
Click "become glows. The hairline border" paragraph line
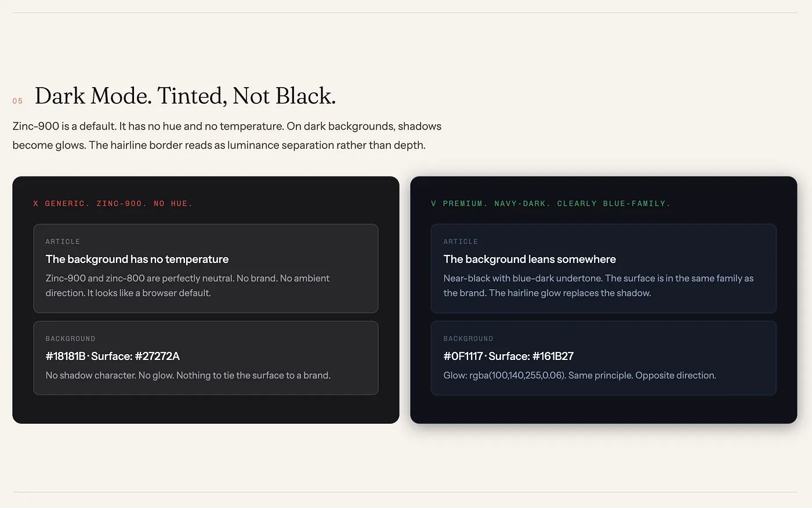(219, 145)
